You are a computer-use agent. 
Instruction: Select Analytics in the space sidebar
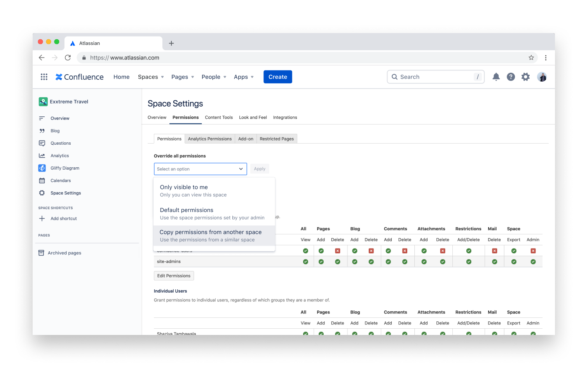[x=59, y=155]
